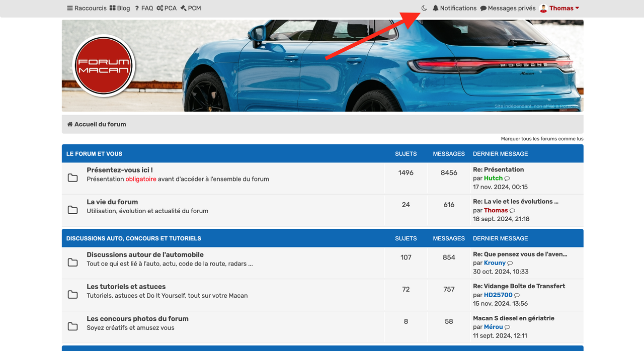Open the LE FORUM ET VOUS category

(x=94, y=154)
